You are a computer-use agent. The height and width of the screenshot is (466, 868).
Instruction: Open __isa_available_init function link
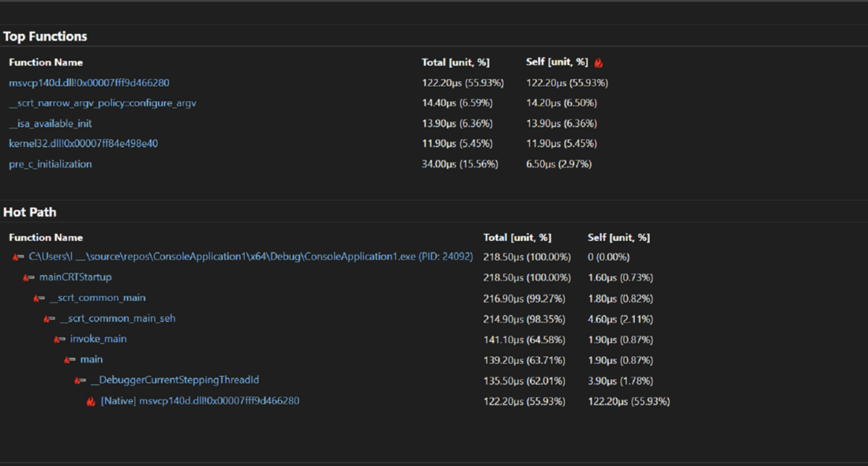[x=51, y=124]
